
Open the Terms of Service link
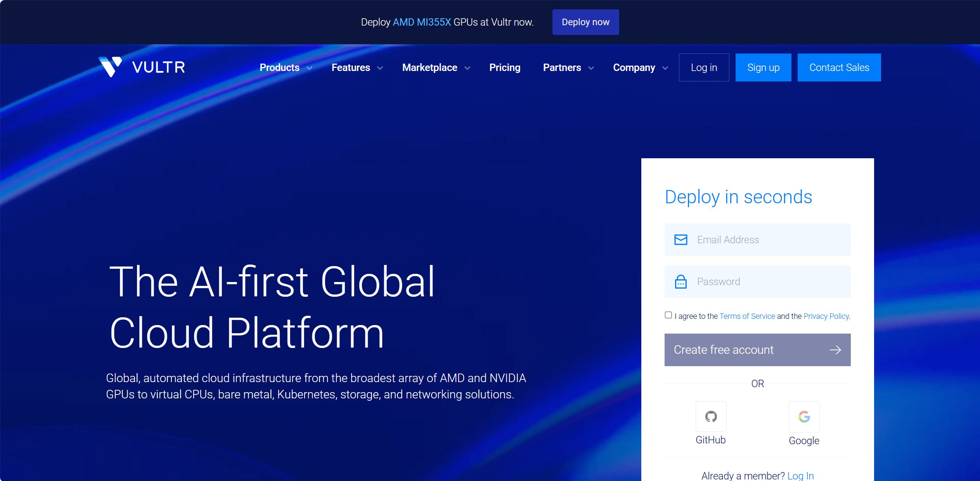tap(747, 316)
